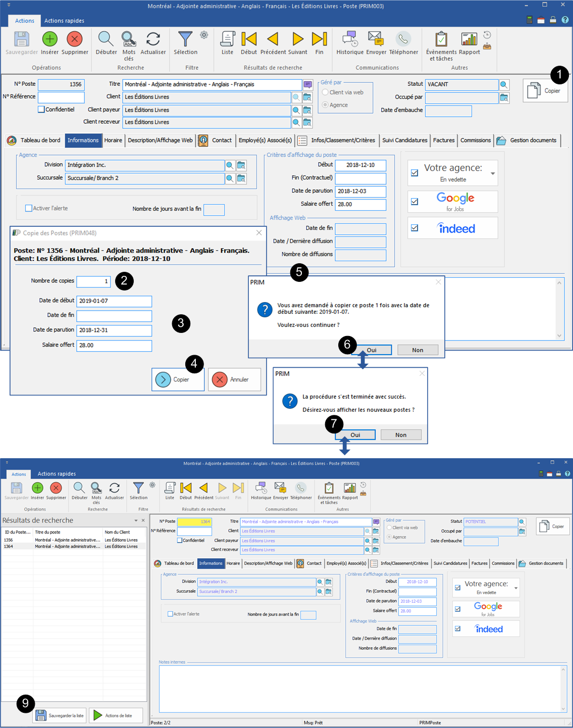Viewport: 573px width, 728px height.
Task: Go to Précédent record in top ribbon
Action: (x=273, y=39)
